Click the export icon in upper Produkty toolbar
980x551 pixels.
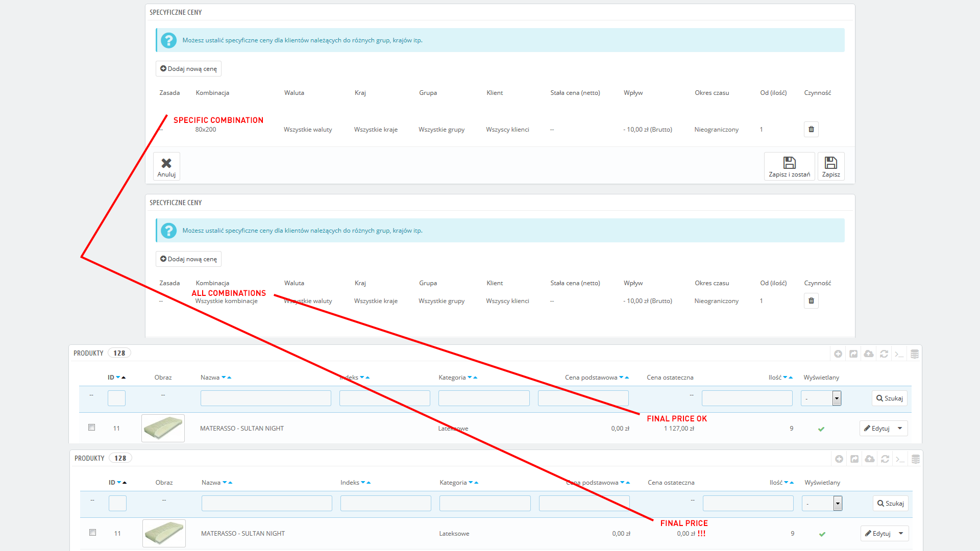click(853, 354)
